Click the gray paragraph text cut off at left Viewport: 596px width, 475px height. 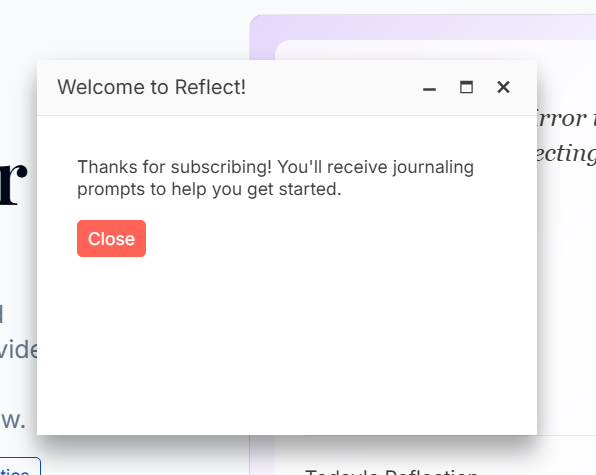[x=18, y=350]
